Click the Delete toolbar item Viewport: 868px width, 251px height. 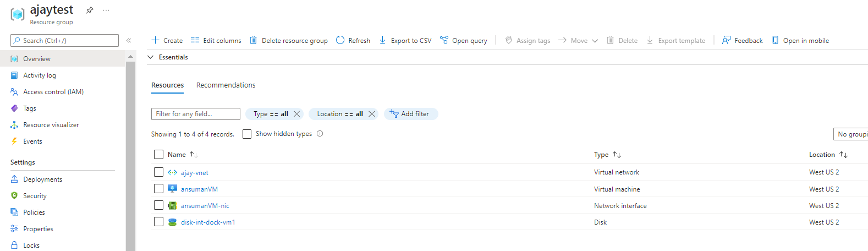tap(622, 40)
